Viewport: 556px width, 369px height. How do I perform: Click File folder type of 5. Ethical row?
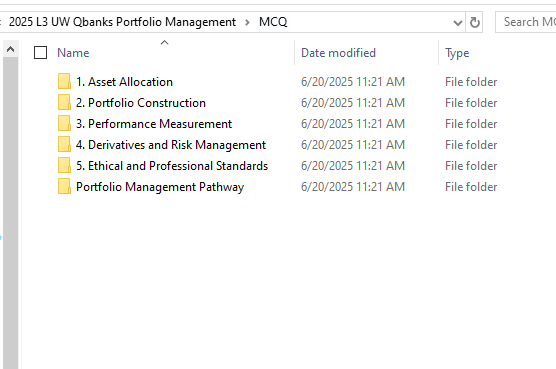[x=471, y=166]
